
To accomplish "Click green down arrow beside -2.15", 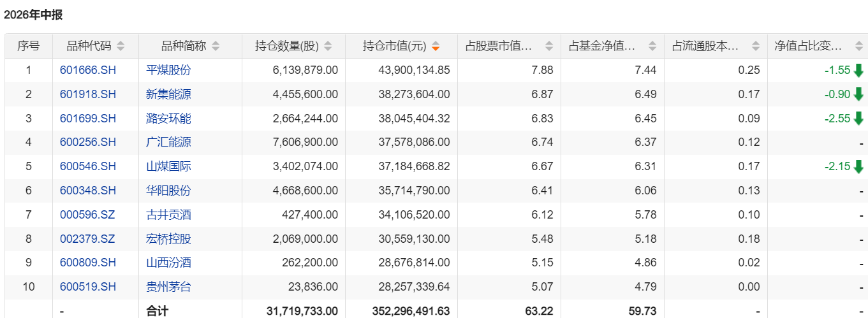I will pyautogui.click(x=858, y=166).
